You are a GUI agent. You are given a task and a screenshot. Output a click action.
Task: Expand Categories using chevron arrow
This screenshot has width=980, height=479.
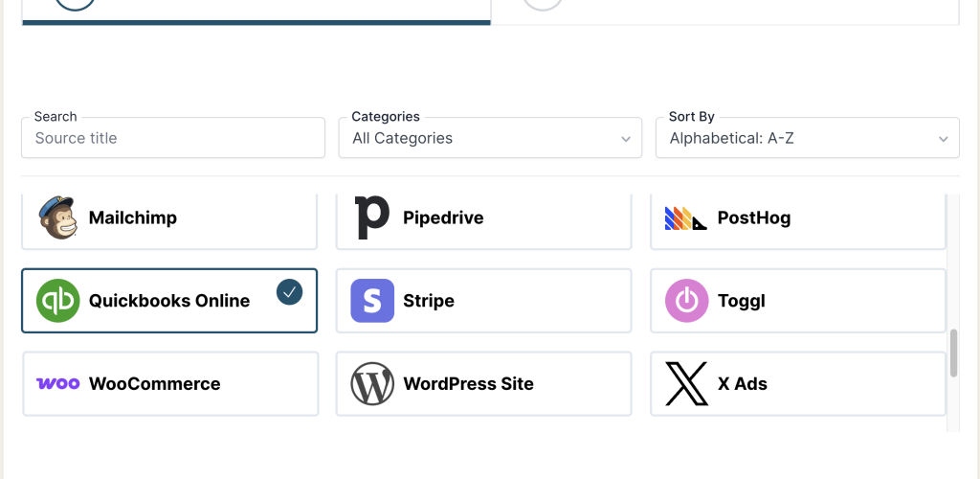coord(625,139)
